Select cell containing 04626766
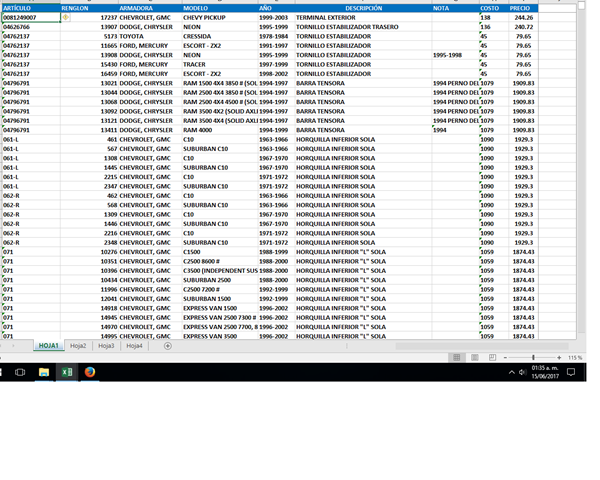 (x=31, y=27)
